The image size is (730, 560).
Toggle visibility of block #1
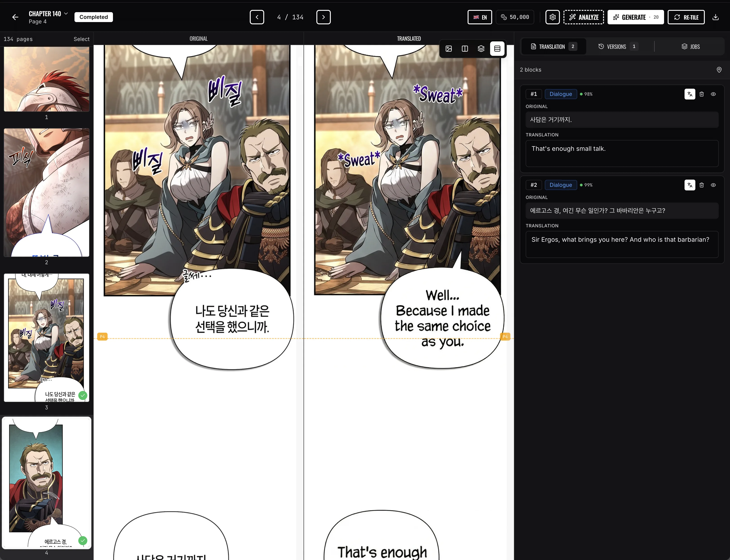713,94
